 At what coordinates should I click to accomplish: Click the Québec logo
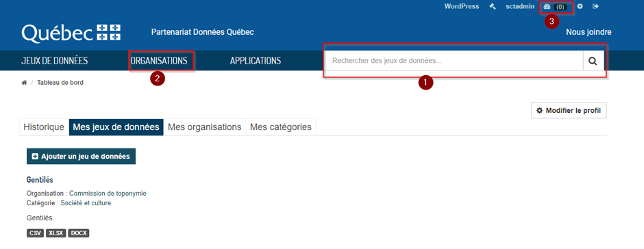71,33
